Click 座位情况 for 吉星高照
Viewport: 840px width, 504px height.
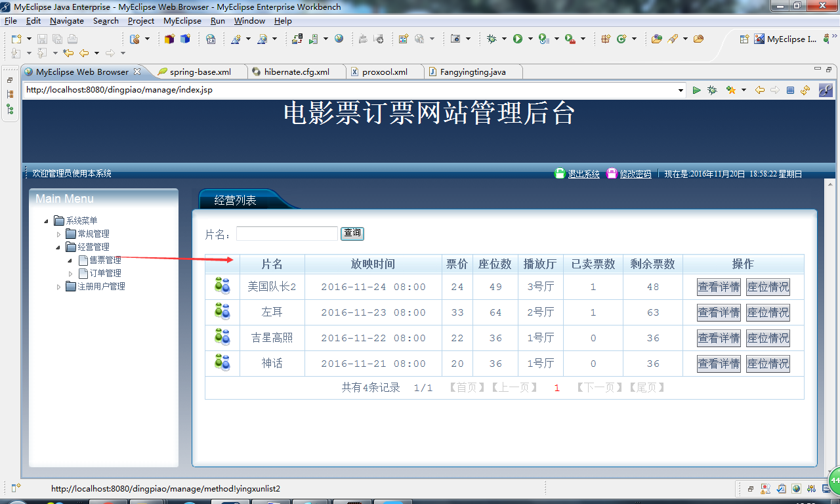point(768,338)
